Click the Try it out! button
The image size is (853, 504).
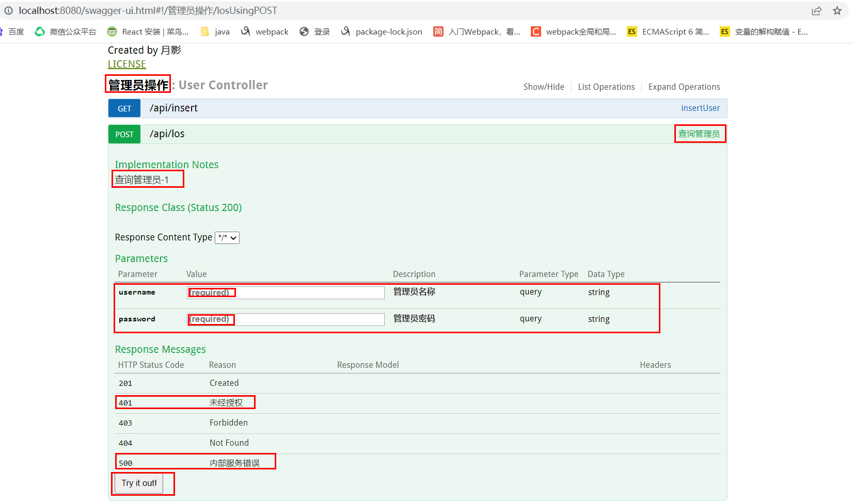pyautogui.click(x=139, y=483)
